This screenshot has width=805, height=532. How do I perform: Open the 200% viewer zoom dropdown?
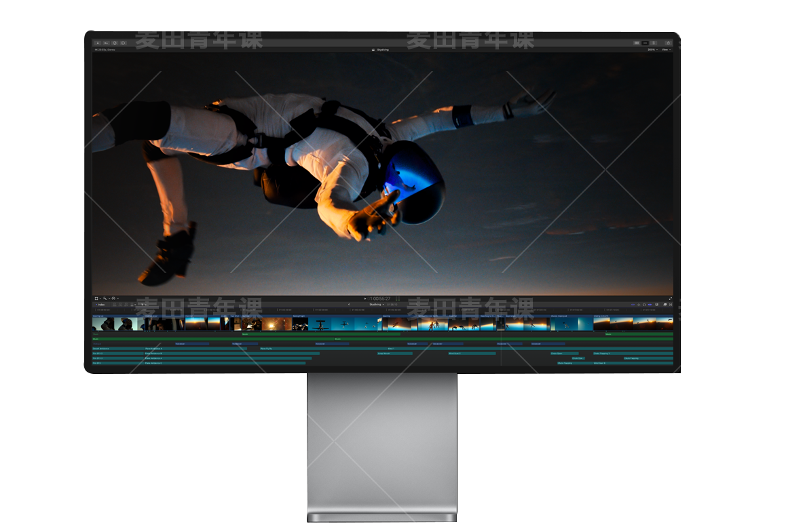(x=652, y=50)
